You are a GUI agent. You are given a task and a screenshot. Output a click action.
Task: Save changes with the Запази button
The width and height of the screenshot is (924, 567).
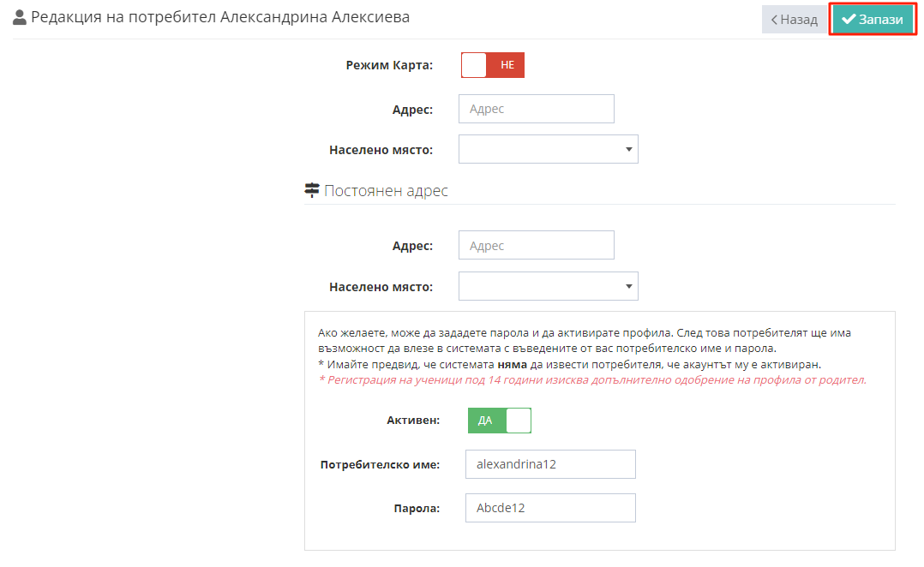pyautogui.click(x=873, y=20)
